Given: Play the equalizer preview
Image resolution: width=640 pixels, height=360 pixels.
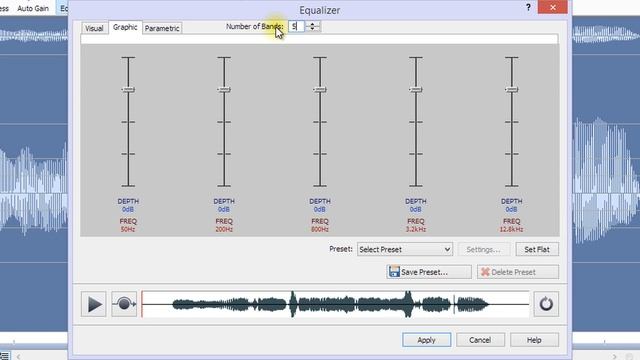Looking at the screenshot, I should pyautogui.click(x=93, y=304).
